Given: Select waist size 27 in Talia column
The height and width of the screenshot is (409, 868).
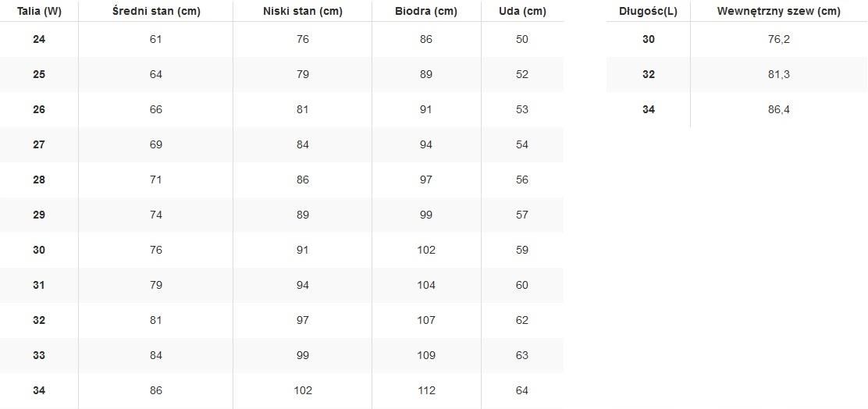Looking at the screenshot, I should [x=39, y=144].
